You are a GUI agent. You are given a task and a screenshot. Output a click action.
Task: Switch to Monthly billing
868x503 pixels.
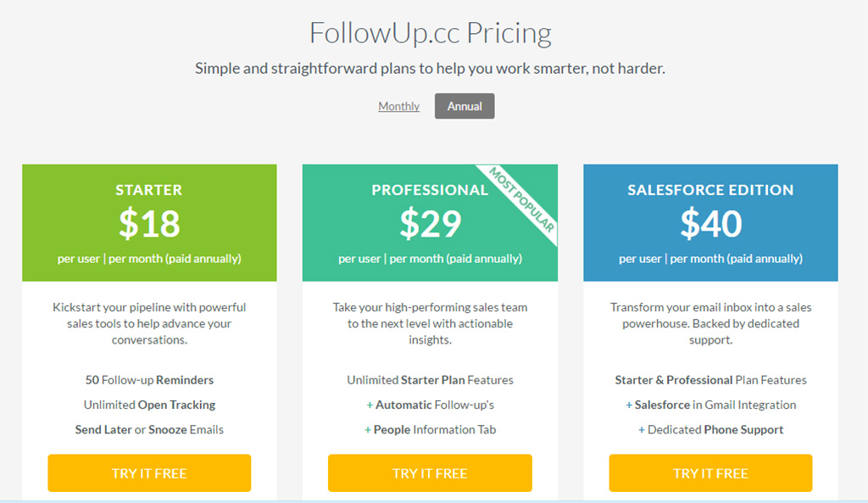click(398, 106)
